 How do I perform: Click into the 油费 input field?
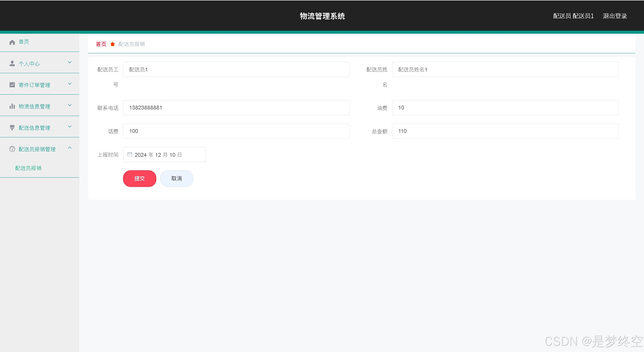coord(505,108)
